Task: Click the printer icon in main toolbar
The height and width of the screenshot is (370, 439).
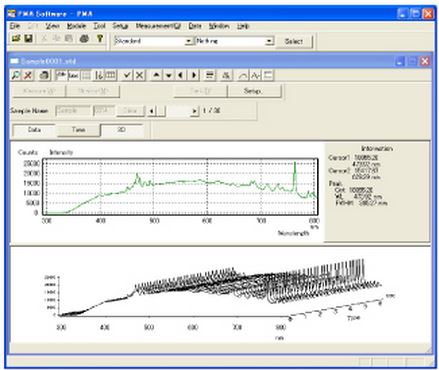Action: click(84, 39)
